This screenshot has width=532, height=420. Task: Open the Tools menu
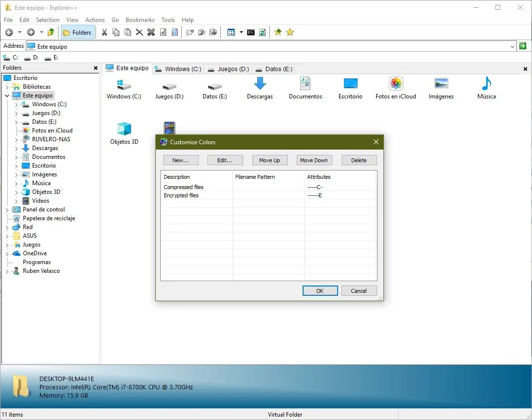coord(168,19)
